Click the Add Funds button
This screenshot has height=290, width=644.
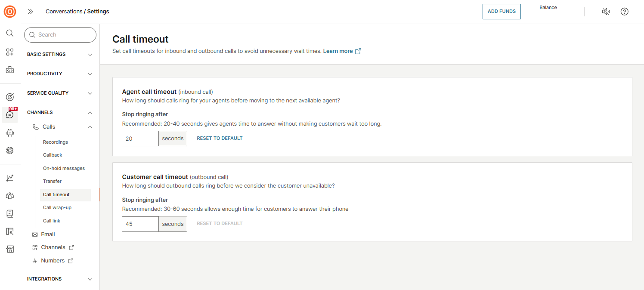[502, 12]
